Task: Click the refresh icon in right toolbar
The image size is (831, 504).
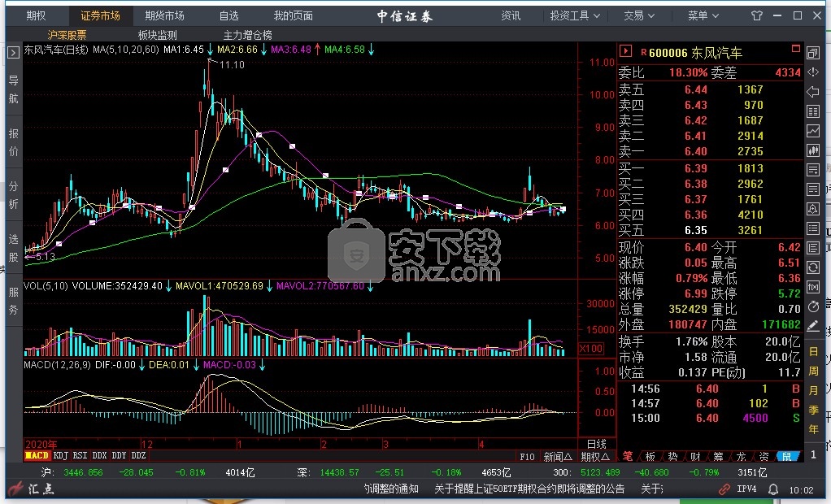Action: point(813,267)
